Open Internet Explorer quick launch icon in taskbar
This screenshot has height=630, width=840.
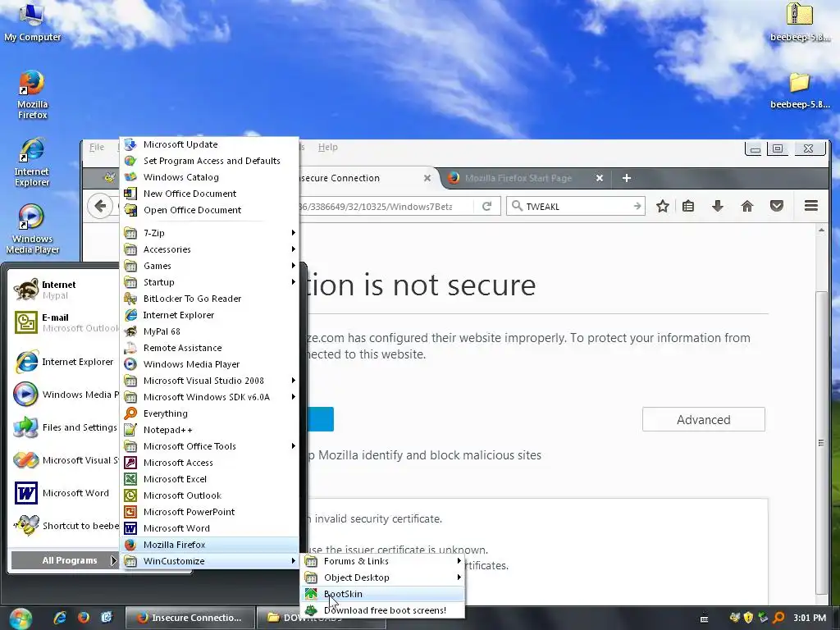[x=59, y=617]
